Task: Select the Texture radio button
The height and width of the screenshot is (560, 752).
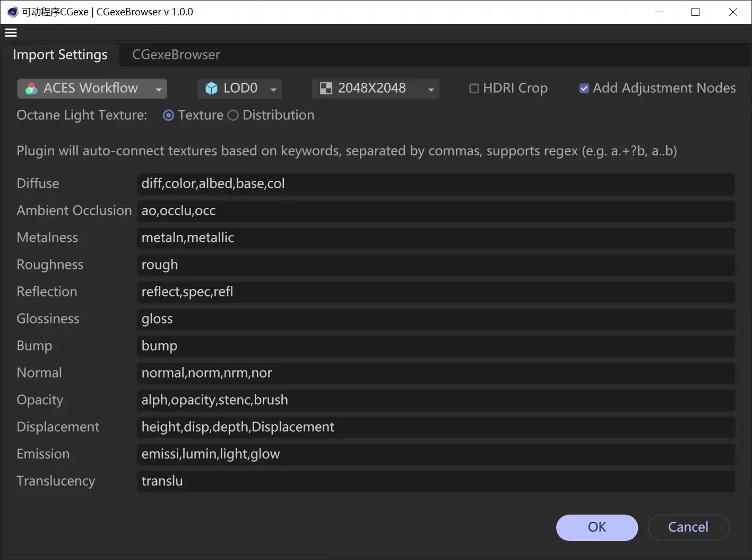Action: tap(168, 116)
